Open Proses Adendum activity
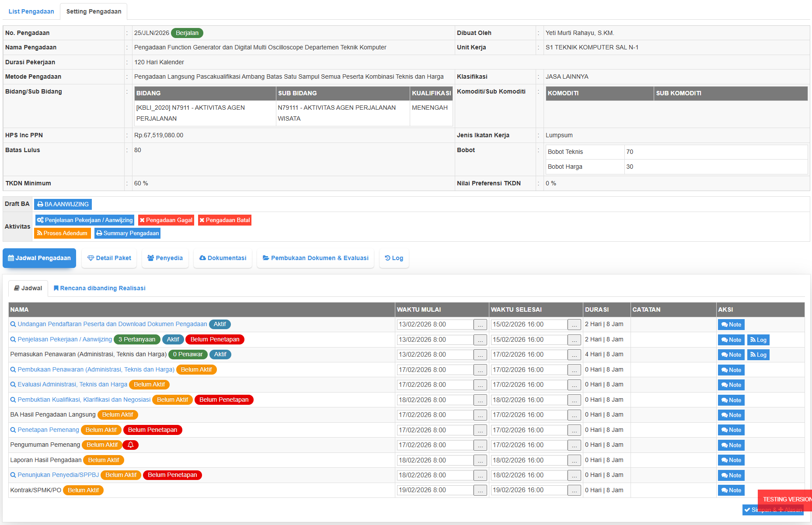The width and height of the screenshot is (812, 525). click(62, 233)
